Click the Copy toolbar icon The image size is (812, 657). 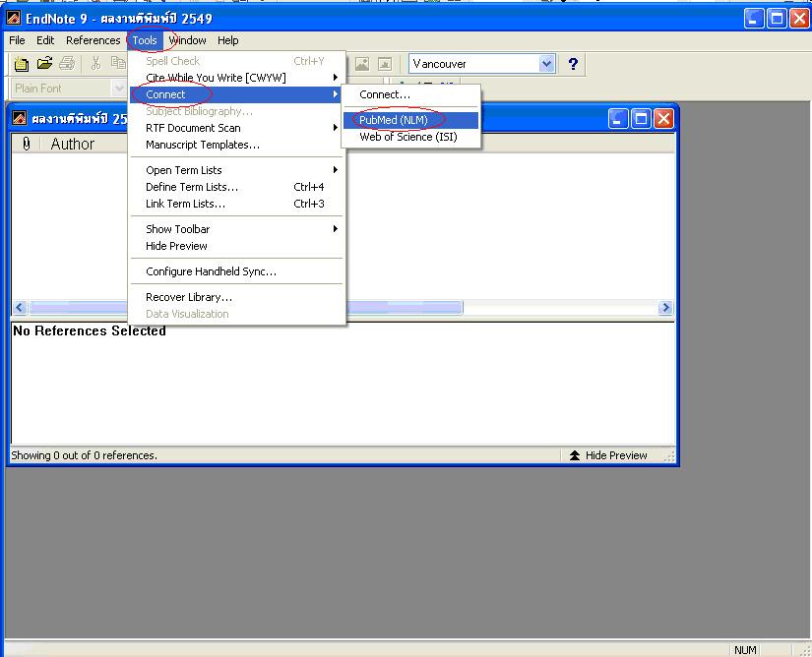click(x=118, y=63)
